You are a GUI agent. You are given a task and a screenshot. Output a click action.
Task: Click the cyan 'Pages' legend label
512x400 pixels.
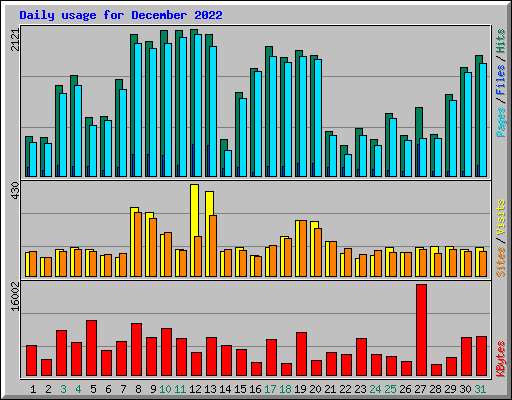click(500, 122)
